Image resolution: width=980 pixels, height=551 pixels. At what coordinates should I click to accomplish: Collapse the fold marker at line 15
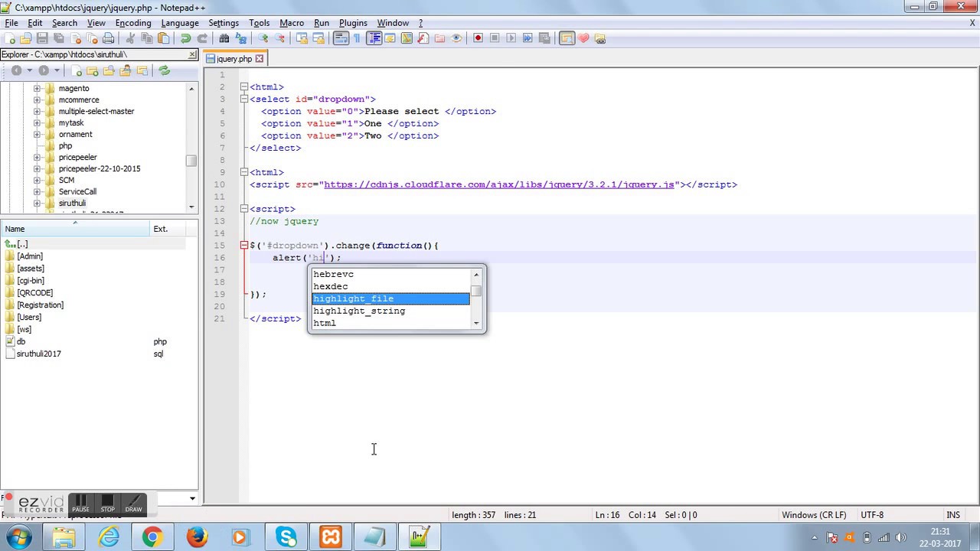pyautogui.click(x=243, y=245)
